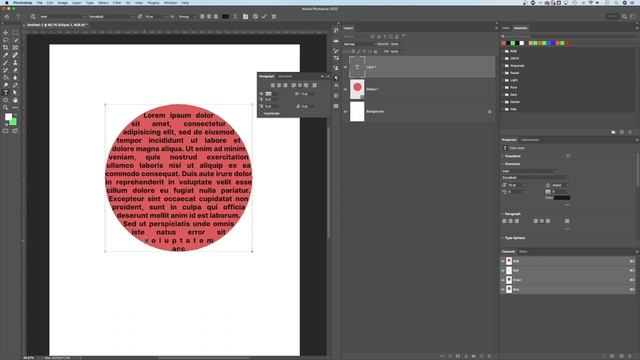Toggle visibility of Layer 1

[345, 67]
